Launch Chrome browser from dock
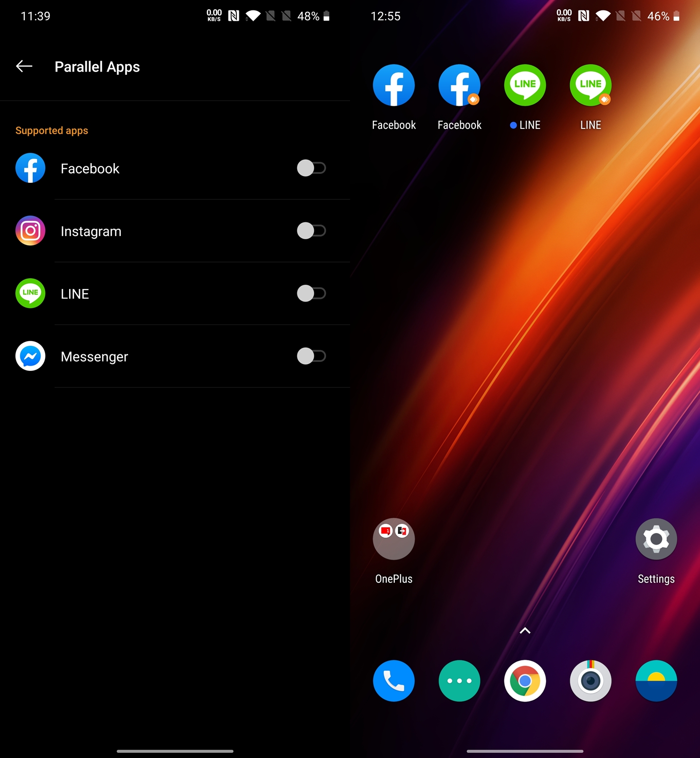Viewport: 700px width, 758px height. [x=525, y=681]
